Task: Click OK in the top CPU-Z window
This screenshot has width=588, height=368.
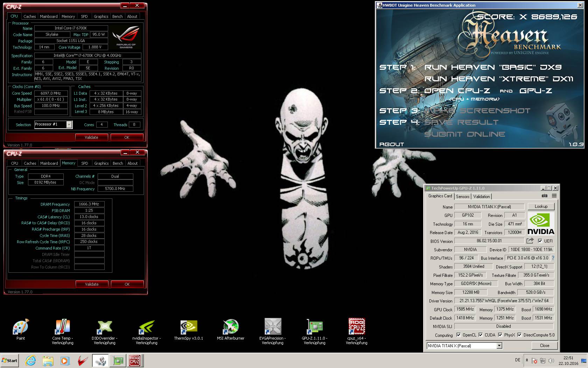Action: point(127,137)
